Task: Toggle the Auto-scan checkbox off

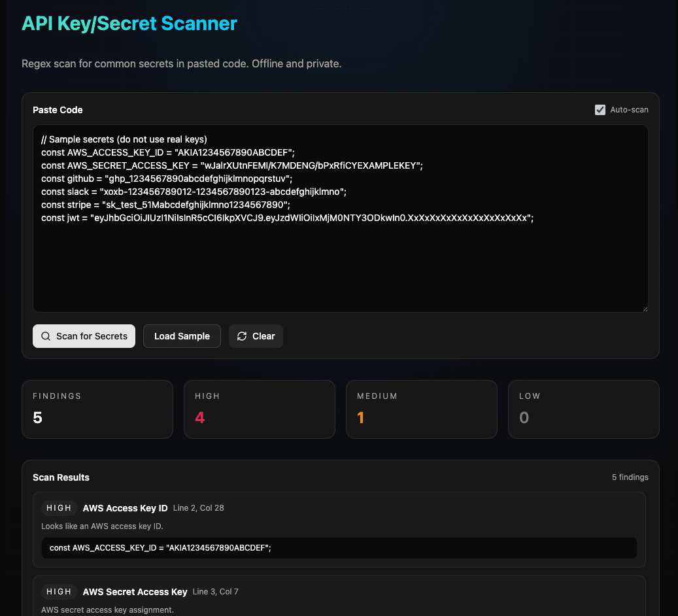Action: 600,110
